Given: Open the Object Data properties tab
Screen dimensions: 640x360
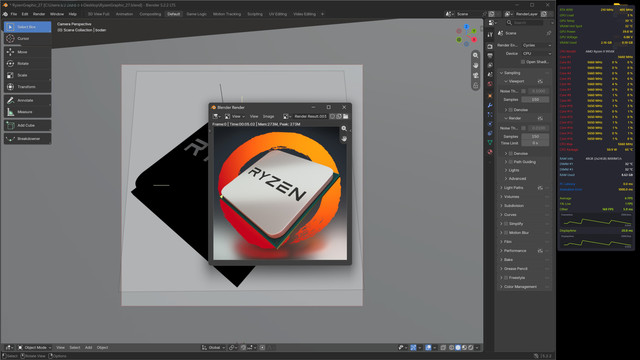Looking at the screenshot, I should pyautogui.click(x=490, y=142).
